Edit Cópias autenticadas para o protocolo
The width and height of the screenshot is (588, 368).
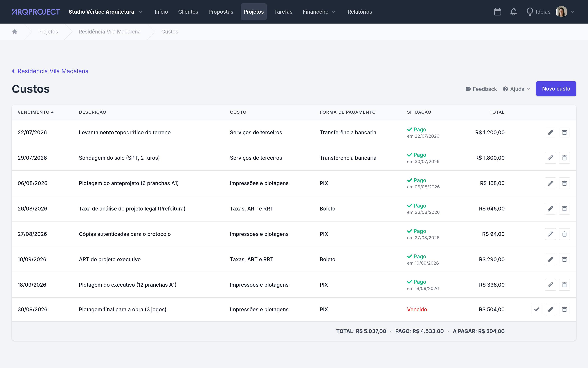point(550,234)
